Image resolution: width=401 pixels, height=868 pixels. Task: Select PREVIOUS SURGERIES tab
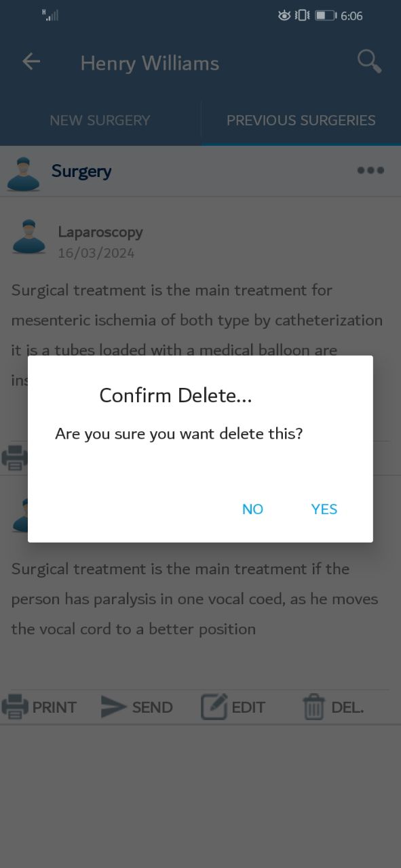[301, 121]
